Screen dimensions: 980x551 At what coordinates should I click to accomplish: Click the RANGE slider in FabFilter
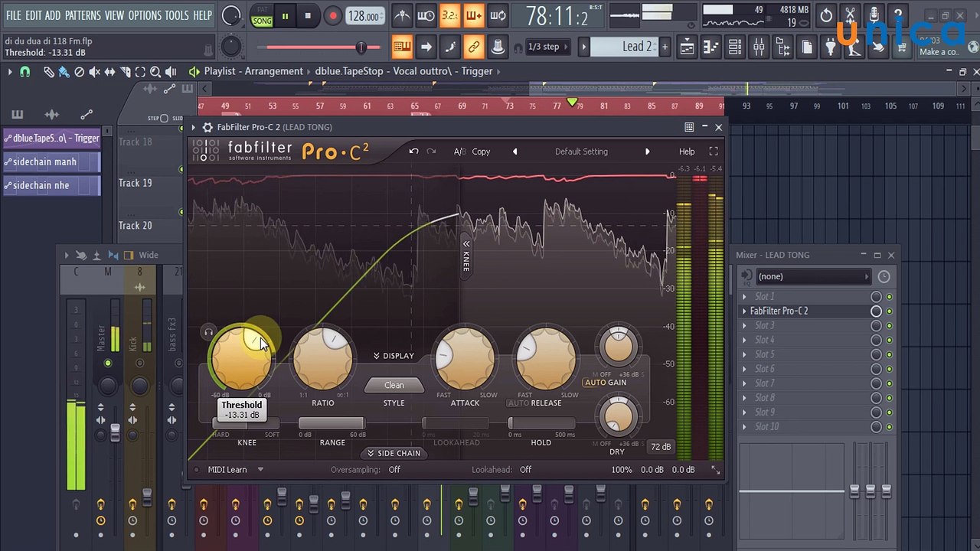pyautogui.click(x=332, y=423)
